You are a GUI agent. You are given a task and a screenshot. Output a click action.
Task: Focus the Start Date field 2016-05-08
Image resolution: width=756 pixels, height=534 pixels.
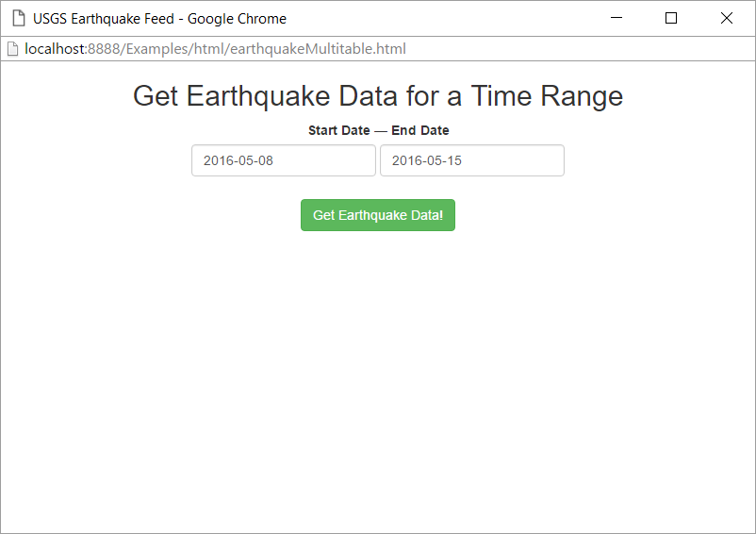point(284,160)
